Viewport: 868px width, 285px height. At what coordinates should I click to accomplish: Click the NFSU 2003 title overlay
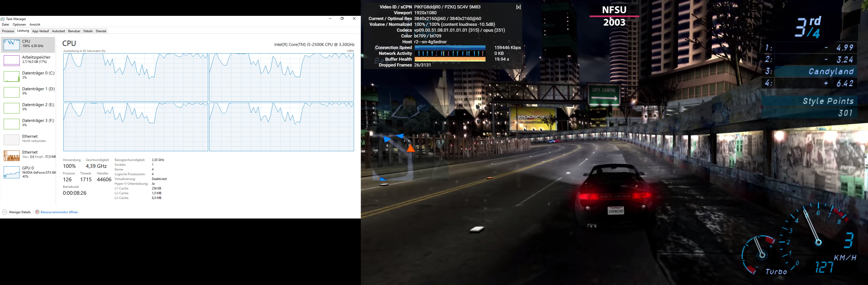tap(614, 16)
